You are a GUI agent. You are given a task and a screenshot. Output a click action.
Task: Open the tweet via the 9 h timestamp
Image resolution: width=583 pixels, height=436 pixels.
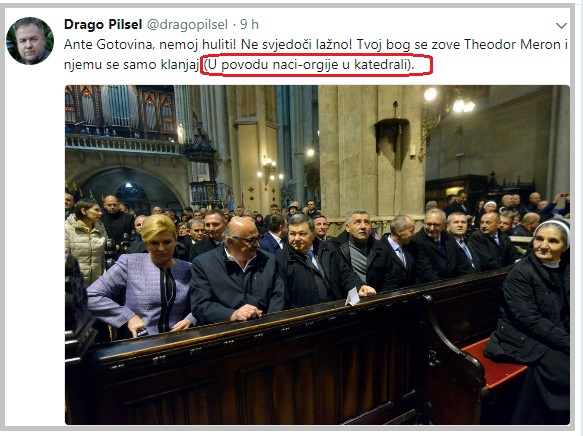point(249,25)
